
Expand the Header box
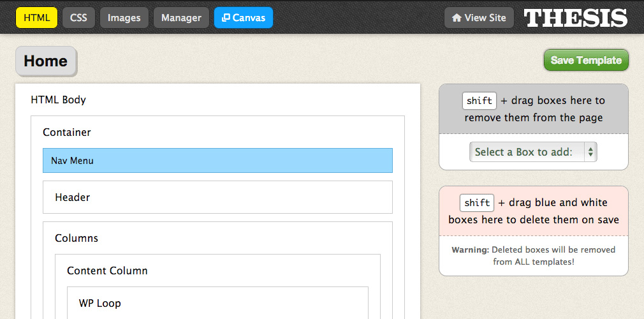point(72,198)
